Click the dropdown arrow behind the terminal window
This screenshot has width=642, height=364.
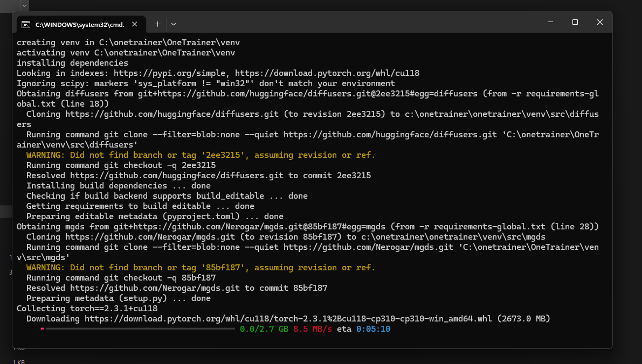click(24, 4)
